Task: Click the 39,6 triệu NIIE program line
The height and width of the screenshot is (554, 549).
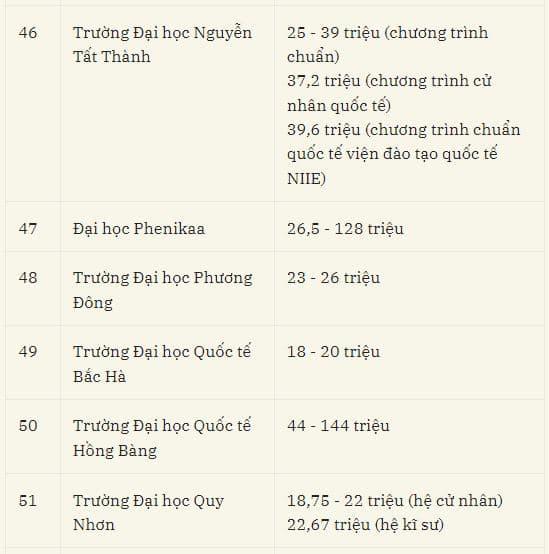Action: pyautogui.click(x=403, y=154)
